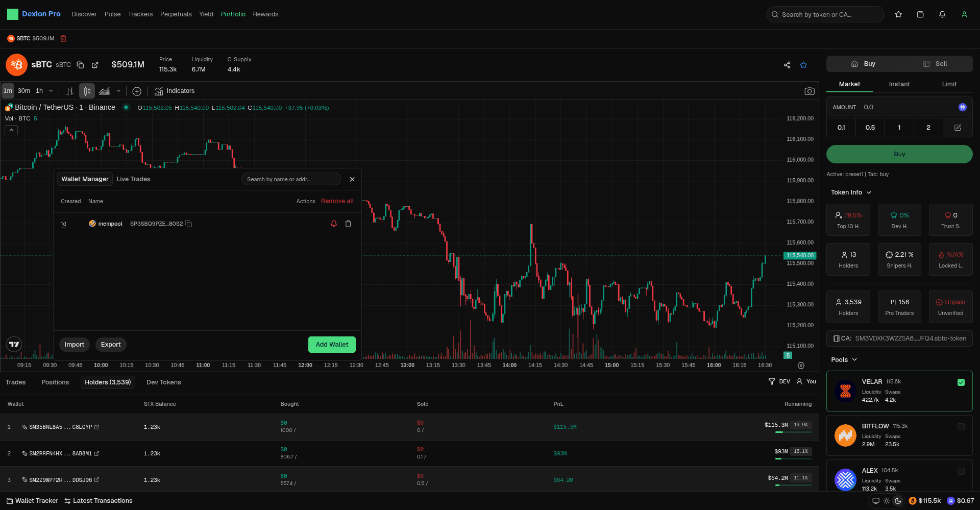Delete the mempool wallet with trash icon
The height and width of the screenshot is (510, 980).
[x=348, y=224]
